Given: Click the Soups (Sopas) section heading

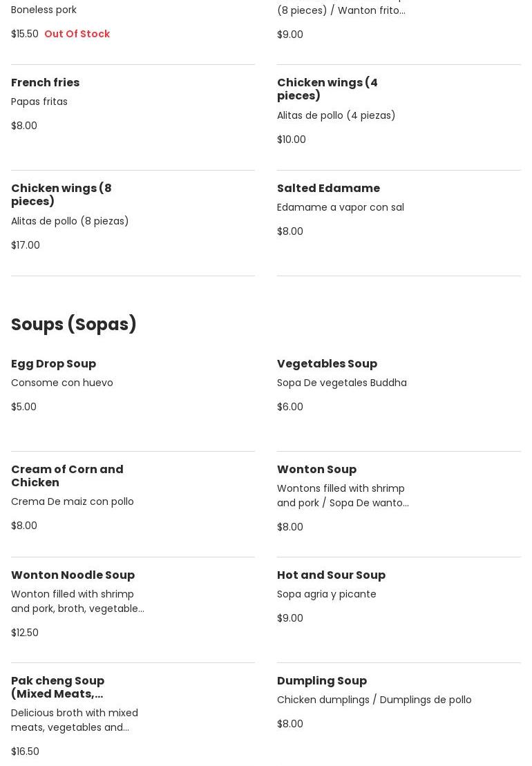Looking at the screenshot, I should [x=74, y=325].
